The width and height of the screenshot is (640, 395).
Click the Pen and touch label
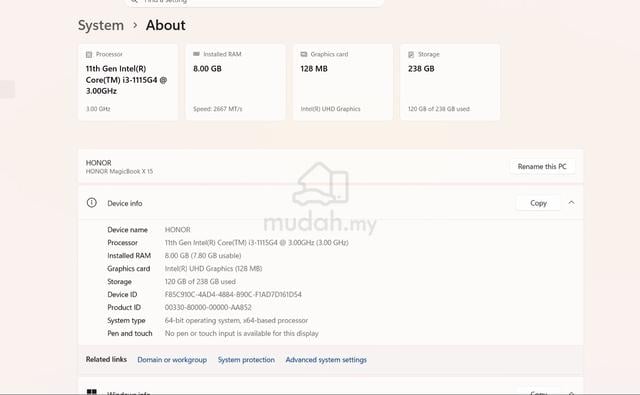130,333
